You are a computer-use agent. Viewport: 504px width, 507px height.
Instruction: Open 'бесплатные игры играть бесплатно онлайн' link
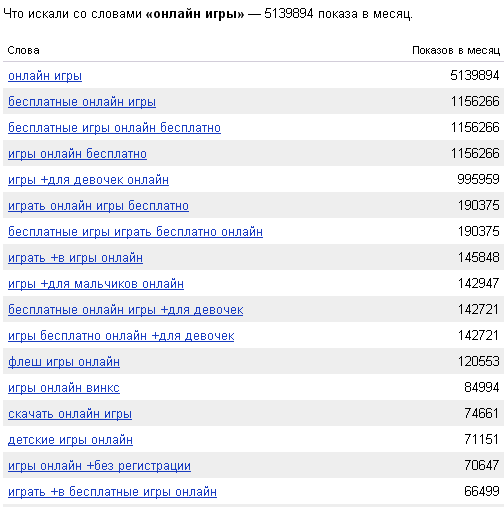point(135,232)
